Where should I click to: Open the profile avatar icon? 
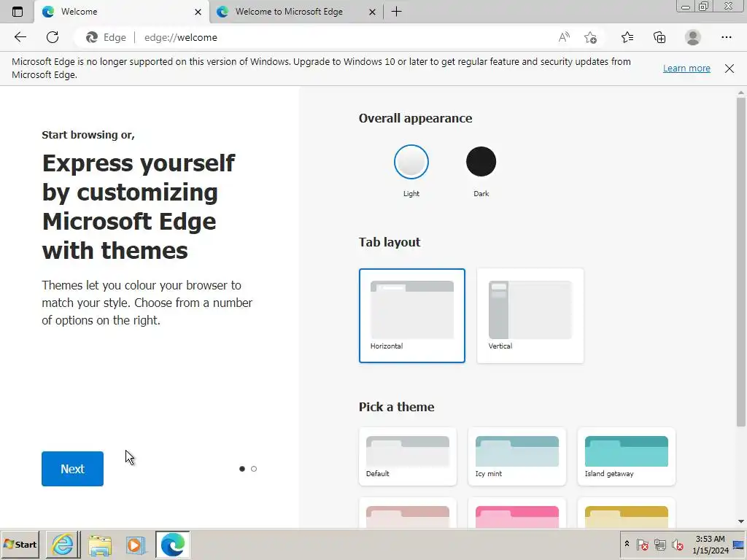click(693, 37)
